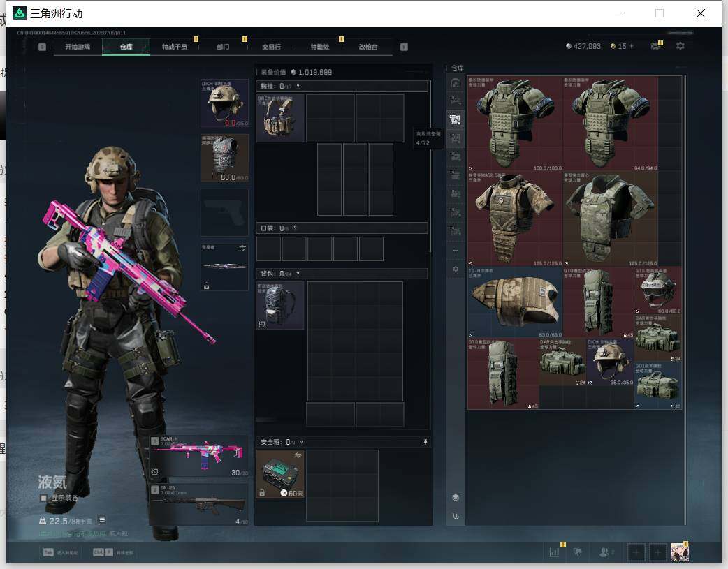Open the player avatar at bottom right
Screen dimensions: 728x569
[679, 552]
